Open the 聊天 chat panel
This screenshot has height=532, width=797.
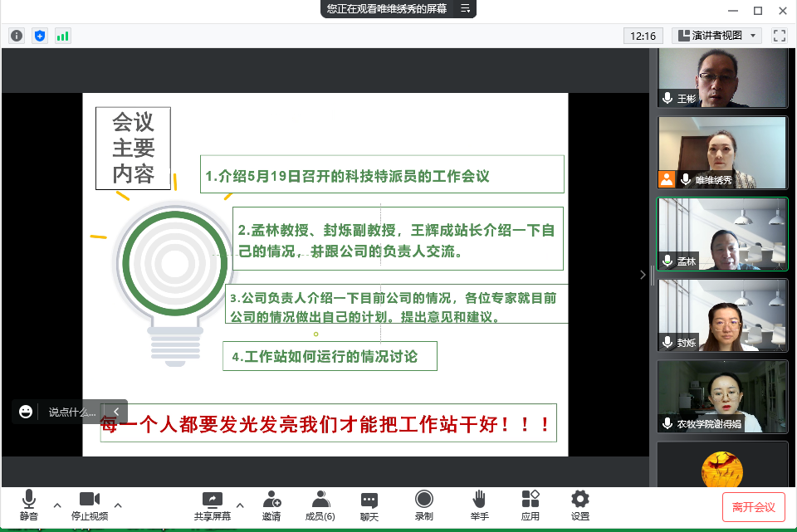[x=369, y=505]
